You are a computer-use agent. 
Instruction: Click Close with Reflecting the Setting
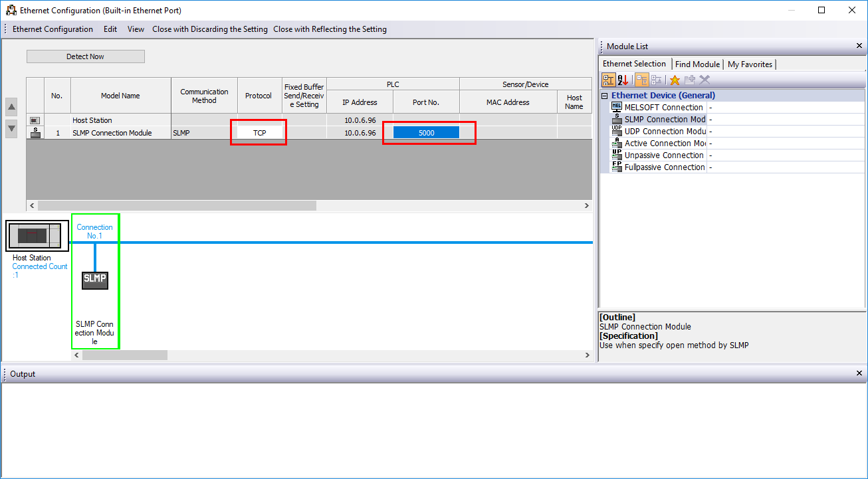click(x=330, y=29)
